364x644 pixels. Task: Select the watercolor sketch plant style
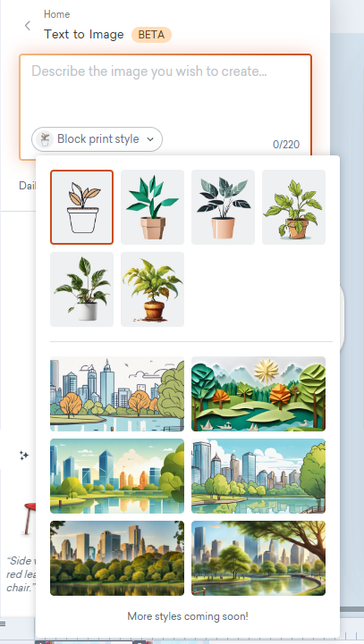[293, 207]
